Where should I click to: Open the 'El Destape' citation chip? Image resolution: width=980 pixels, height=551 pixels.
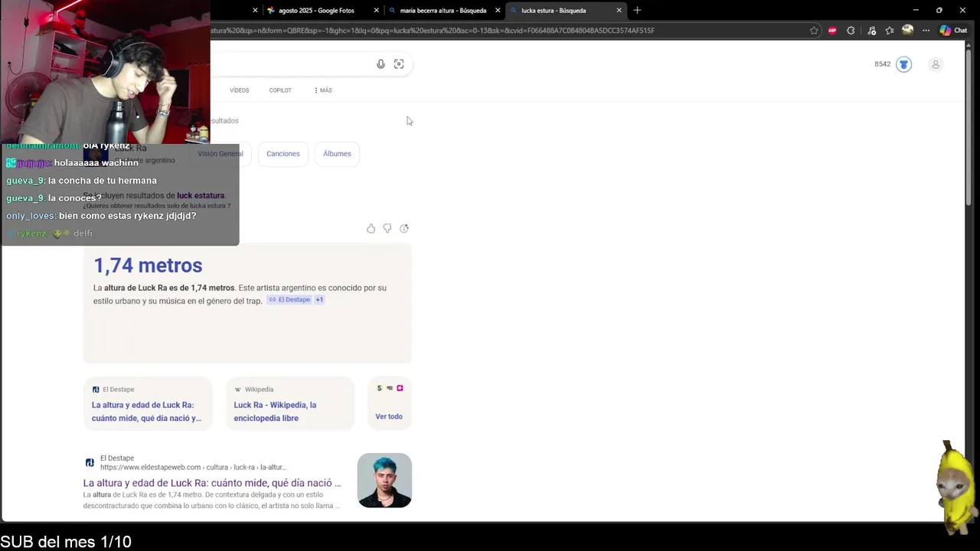pyautogui.click(x=289, y=300)
